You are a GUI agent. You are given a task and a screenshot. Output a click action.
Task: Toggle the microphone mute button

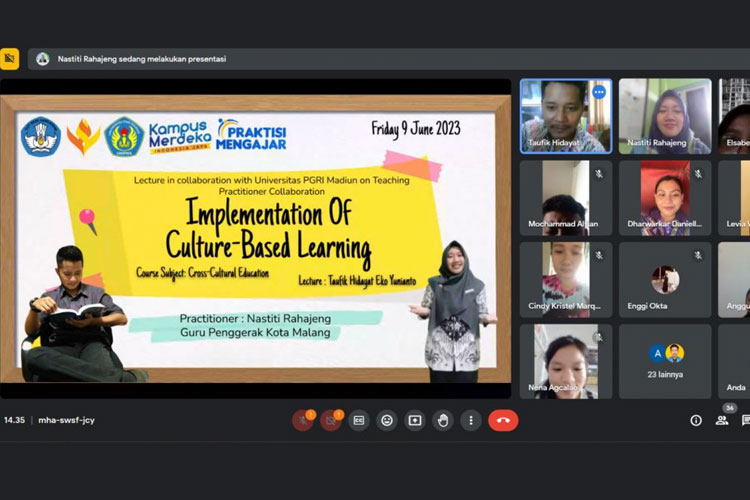tap(303, 421)
